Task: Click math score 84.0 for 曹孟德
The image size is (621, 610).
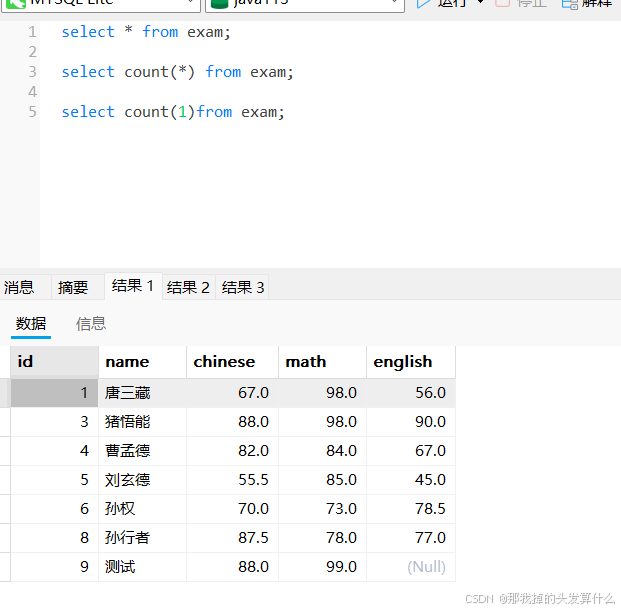Action: tap(322, 451)
